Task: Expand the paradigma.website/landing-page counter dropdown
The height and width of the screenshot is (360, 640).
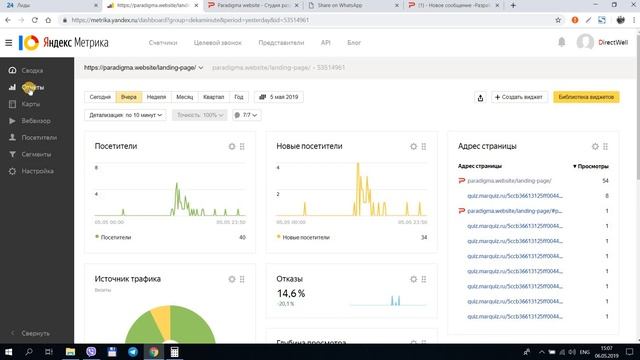Action: tap(144, 68)
